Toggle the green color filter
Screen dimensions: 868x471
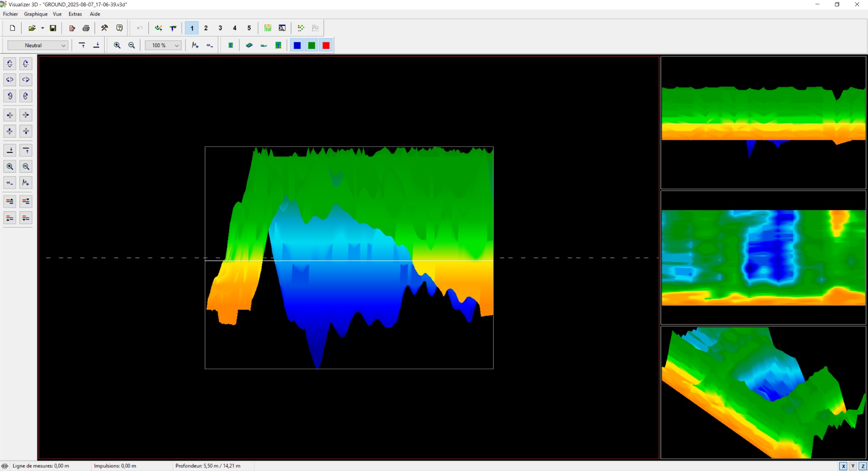(x=312, y=45)
